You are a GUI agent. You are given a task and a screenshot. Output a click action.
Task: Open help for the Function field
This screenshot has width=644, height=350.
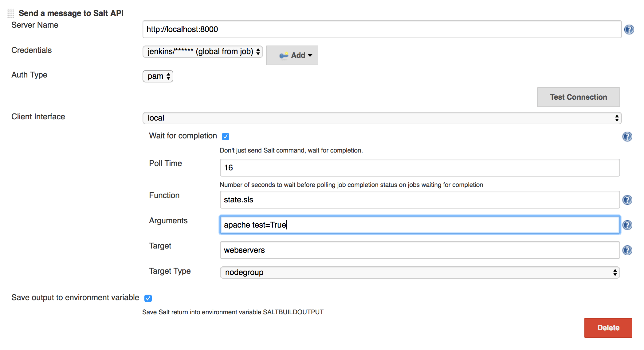point(627,200)
